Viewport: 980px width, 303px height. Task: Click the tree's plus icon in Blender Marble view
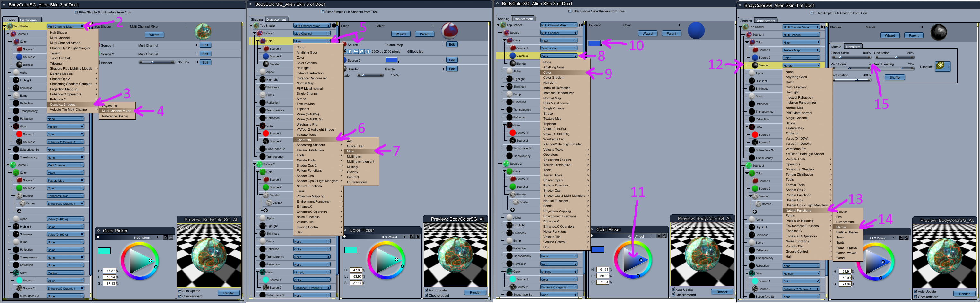coord(755,212)
